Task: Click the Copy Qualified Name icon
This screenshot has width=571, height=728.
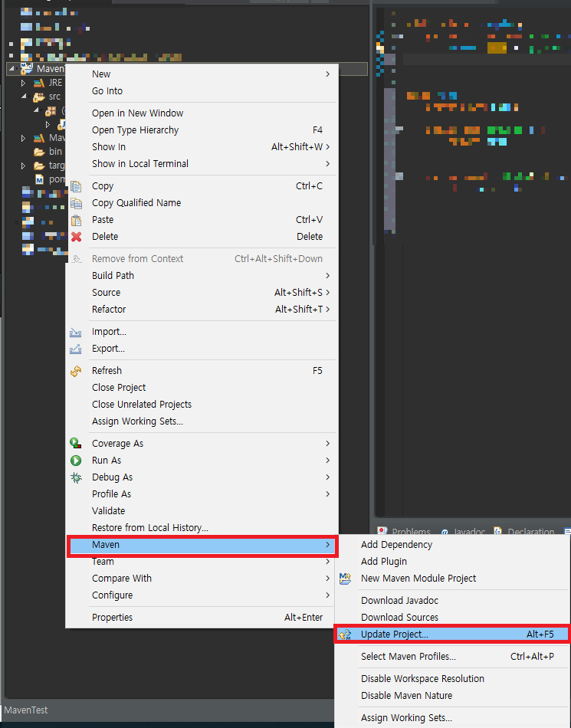Action: [76, 203]
